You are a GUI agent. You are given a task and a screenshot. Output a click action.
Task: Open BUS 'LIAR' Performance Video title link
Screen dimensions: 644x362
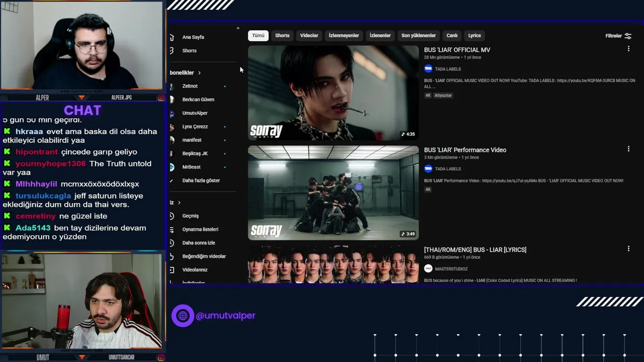(x=465, y=150)
